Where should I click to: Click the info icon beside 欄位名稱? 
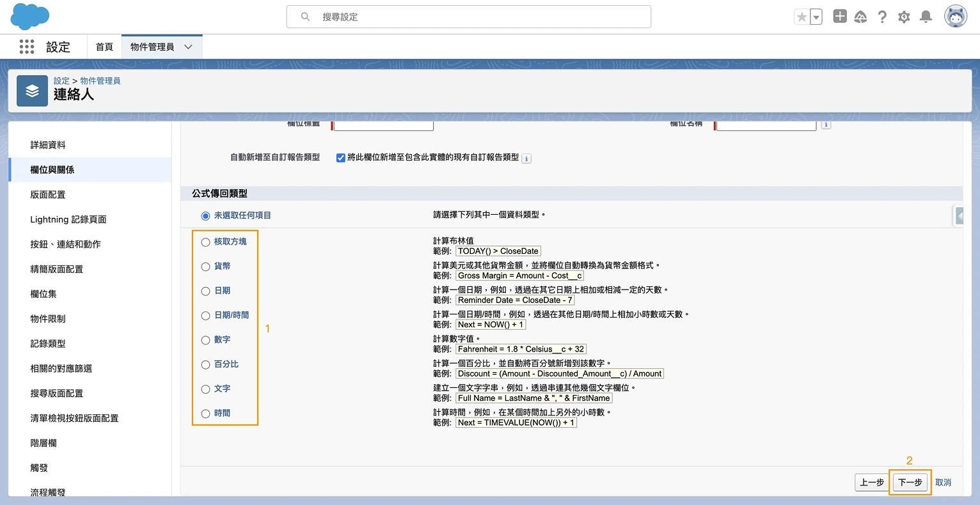coord(825,125)
